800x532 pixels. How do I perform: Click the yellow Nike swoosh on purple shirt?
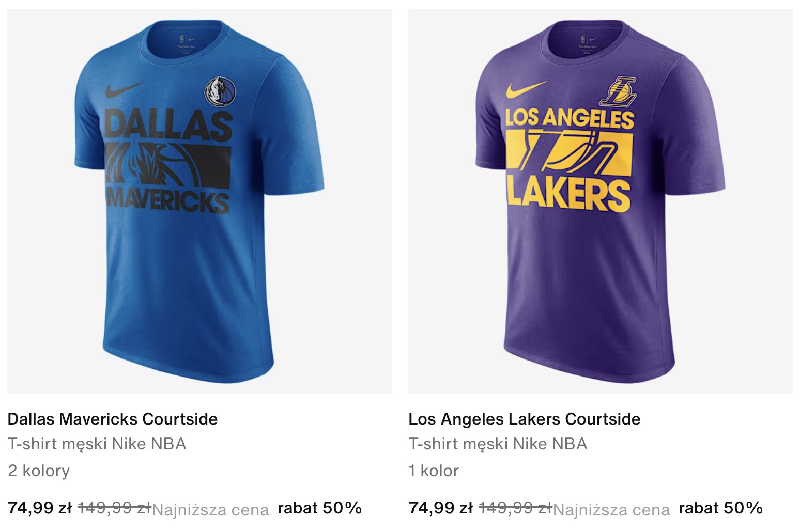pyautogui.click(x=526, y=89)
